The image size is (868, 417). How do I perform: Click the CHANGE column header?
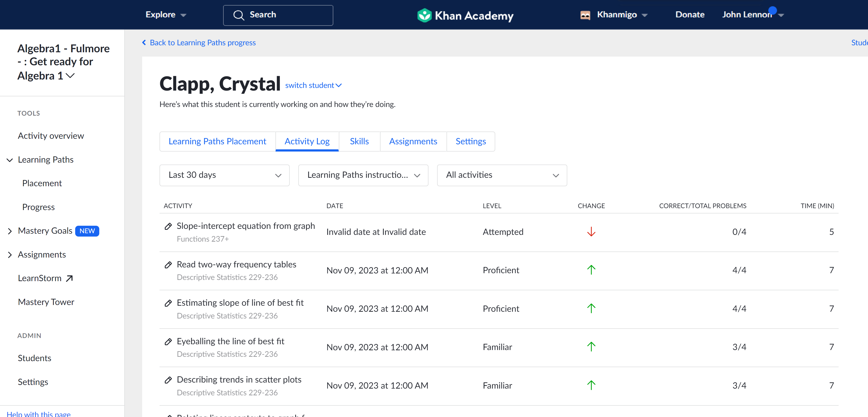[x=591, y=206]
